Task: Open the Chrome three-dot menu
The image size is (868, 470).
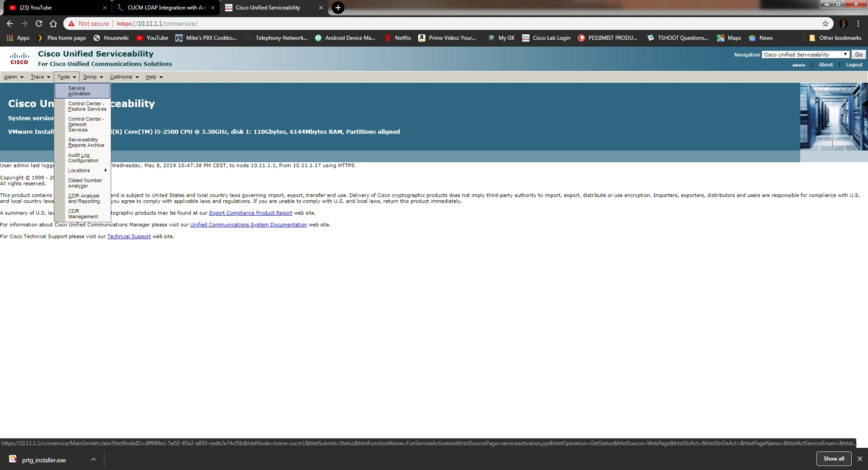Action: 858,23
